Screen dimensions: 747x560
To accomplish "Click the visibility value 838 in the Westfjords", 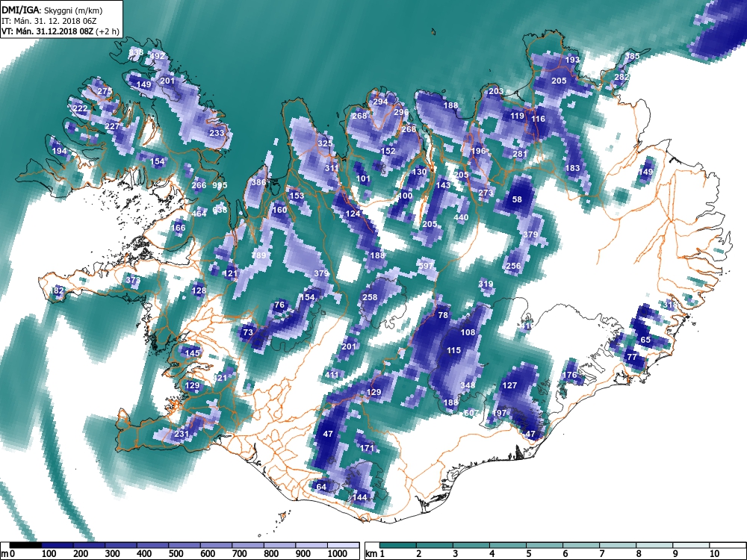I will tap(136, 52).
